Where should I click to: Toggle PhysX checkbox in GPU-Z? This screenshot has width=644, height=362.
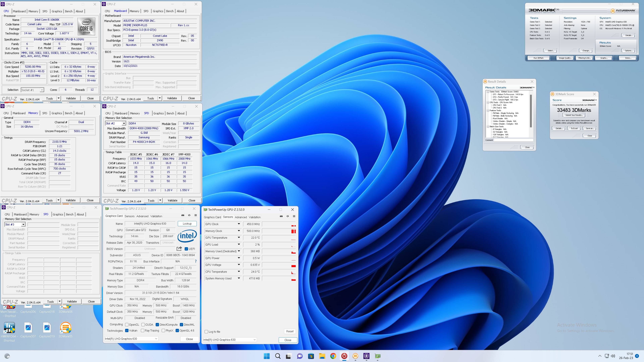(163, 330)
